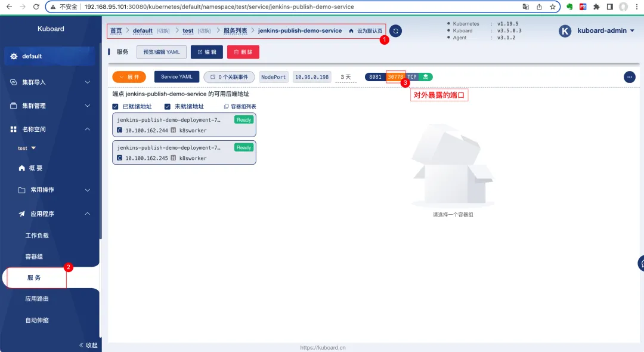Viewport: 644px width, 352px height.
Task: Click the browser back arrow
Action: [9, 7]
